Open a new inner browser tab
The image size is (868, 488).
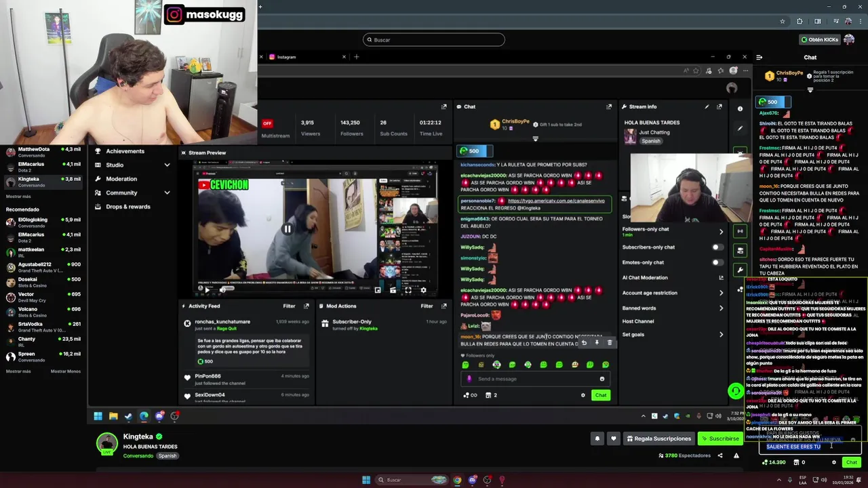(x=357, y=57)
